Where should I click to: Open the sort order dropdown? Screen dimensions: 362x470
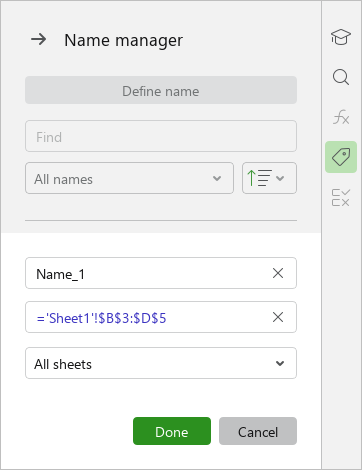[x=269, y=178]
